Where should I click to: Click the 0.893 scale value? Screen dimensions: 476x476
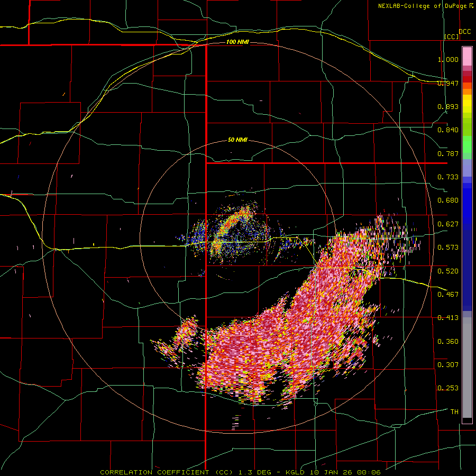click(x=448, y=106)
